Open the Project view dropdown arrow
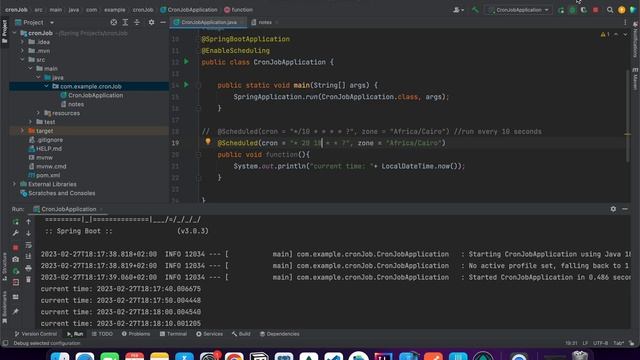 (52, 22)
